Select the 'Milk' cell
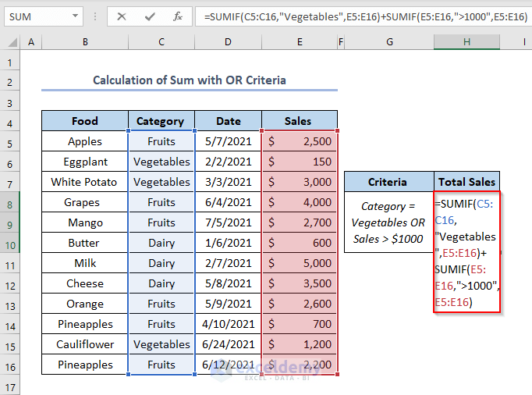532x395 pixels. point(85,263)
